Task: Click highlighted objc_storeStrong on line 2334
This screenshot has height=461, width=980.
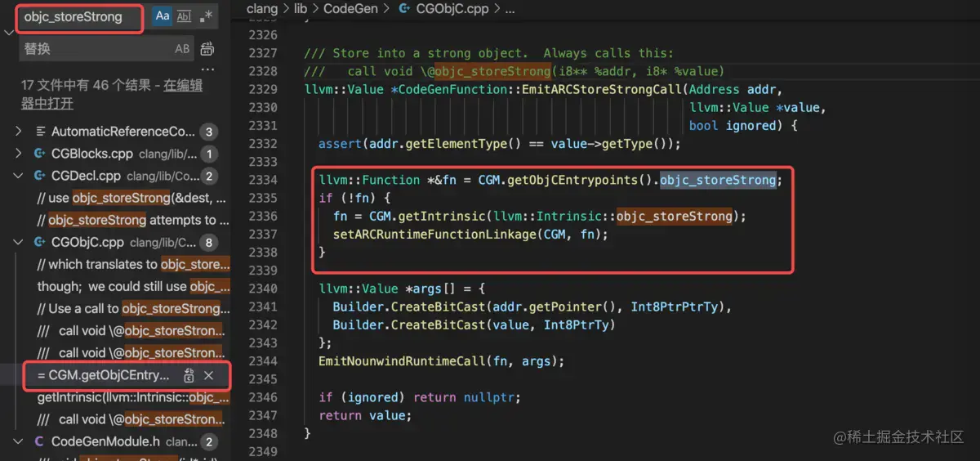Action: (718, 179)
